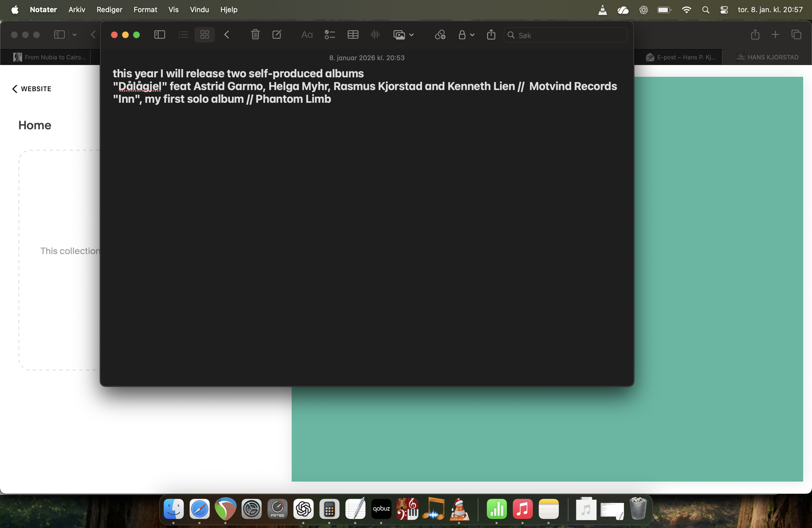Delete the note with trash icon
The image size is (812, 528).
(255, 35)
